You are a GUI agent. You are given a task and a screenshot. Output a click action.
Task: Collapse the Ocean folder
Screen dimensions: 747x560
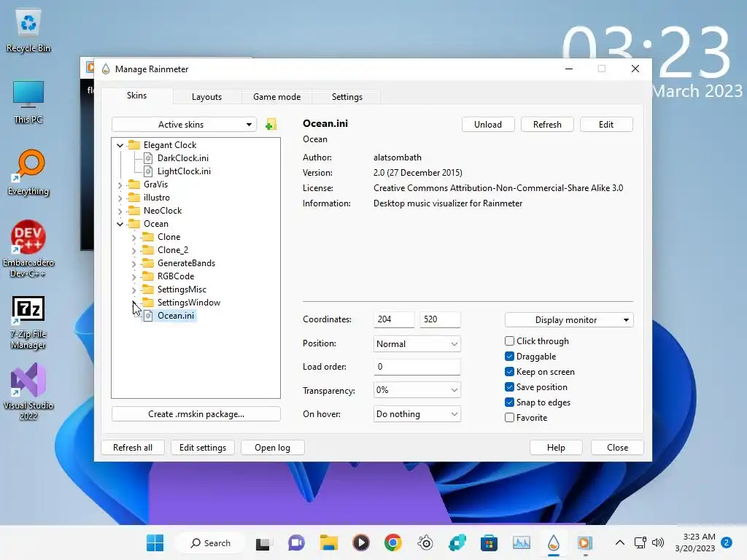click(120, 224)
